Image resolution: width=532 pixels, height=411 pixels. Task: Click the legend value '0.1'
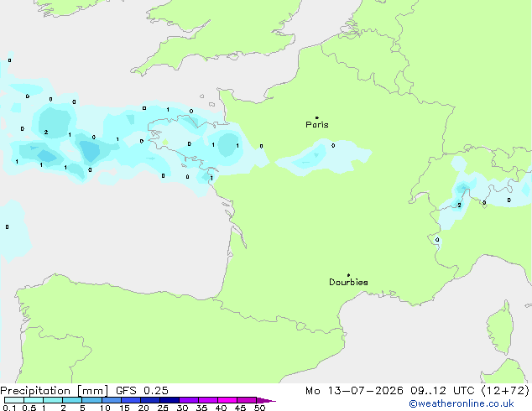[x=9, y=408]
